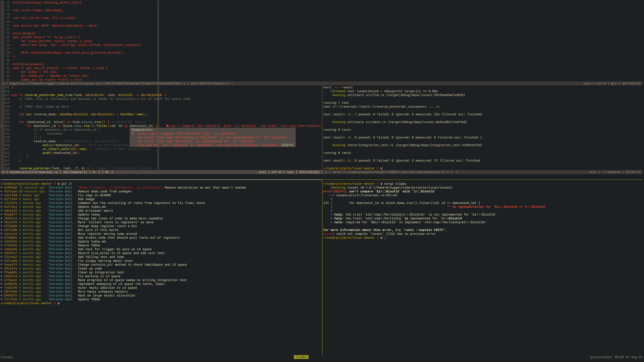Click the red X dirty marker in the clippy prompt
Image resolution: width=644 pixels, height=362 pixels.
click(378, 184)
